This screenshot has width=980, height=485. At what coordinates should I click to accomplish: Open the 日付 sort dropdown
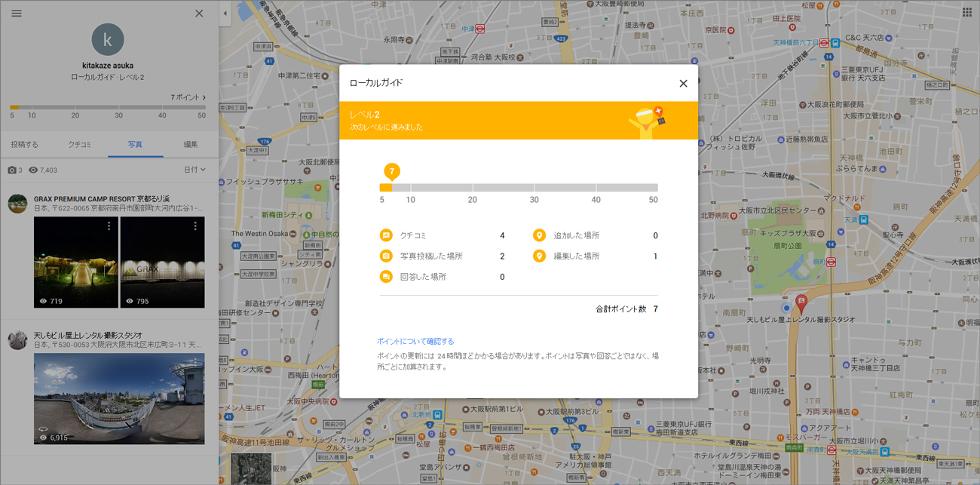point(194,170)
